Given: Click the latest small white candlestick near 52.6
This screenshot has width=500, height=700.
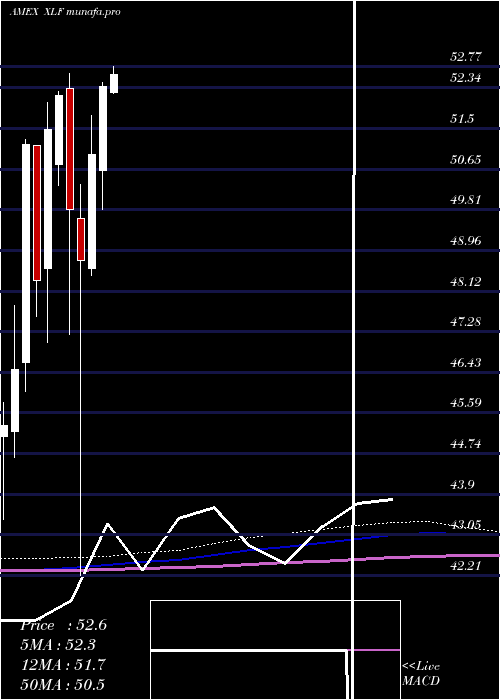Looking at the screenshot, I should tap(114, 83).
